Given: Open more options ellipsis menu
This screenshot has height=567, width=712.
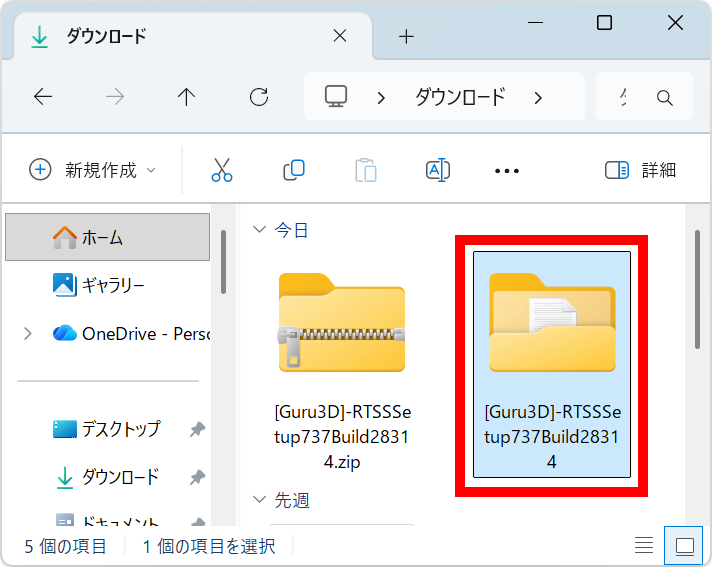Looking at the screenshot, I should click(507, 170).
